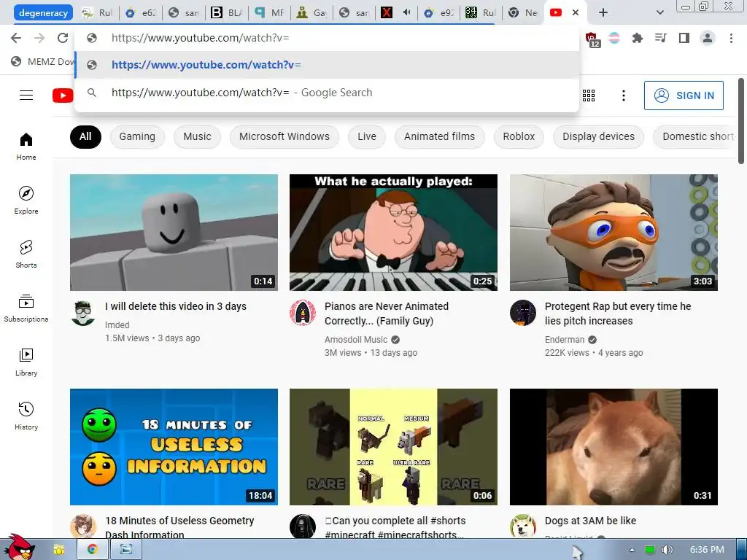Open Explore in the YouTube sidebar
Screen dimensions: 747x560
(26, 200)
